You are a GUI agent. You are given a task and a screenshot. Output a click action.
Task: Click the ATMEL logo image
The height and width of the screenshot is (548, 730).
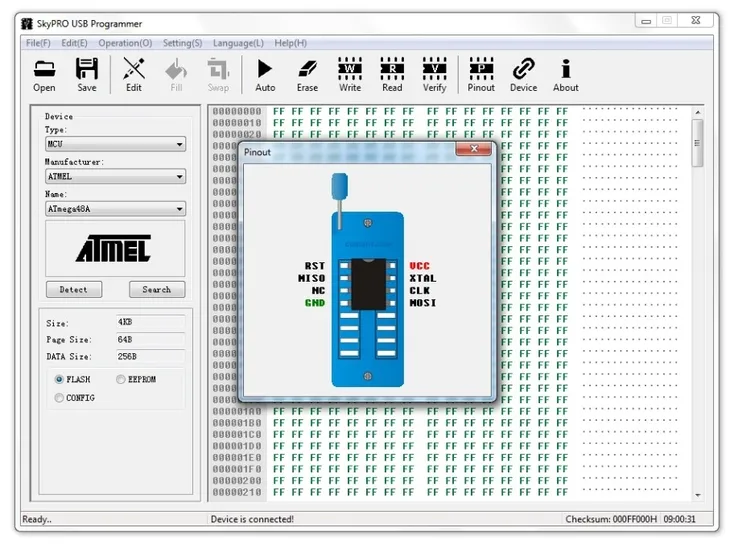(x=114, y=249)
